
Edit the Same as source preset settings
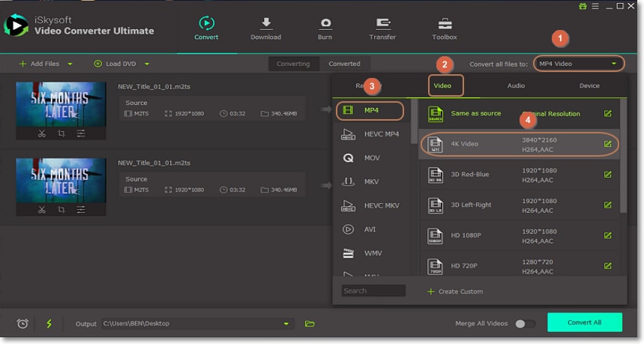click(x=607, y=114)
